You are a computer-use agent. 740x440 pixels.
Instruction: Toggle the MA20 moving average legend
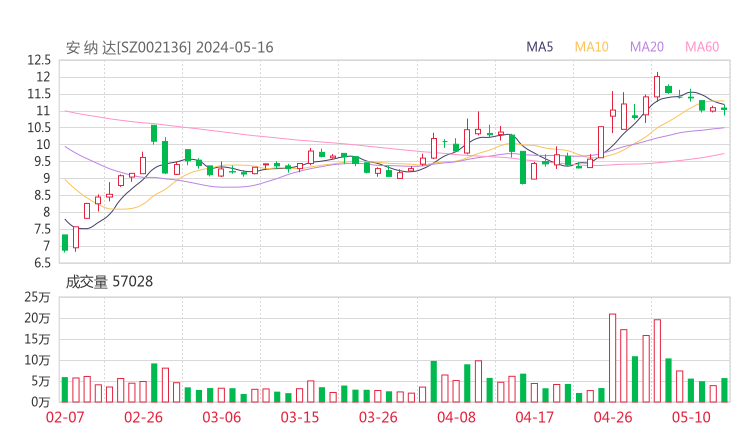(x=646, y=47)
